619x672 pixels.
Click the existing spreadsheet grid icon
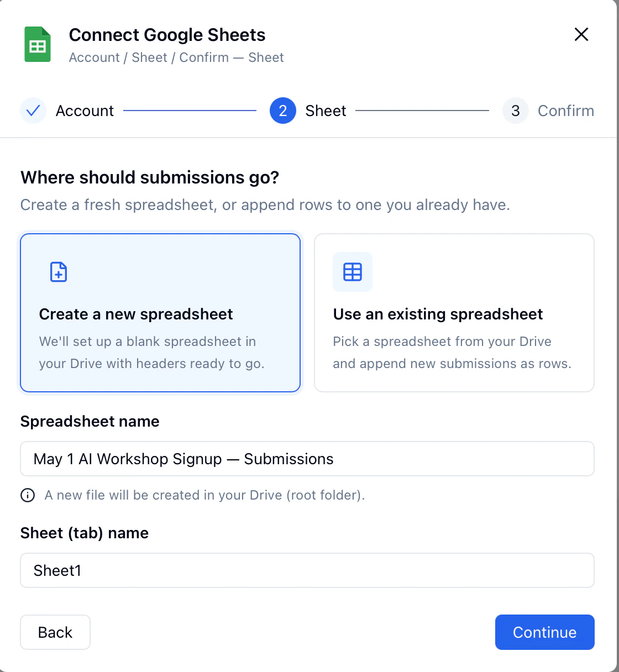[352, 272]
